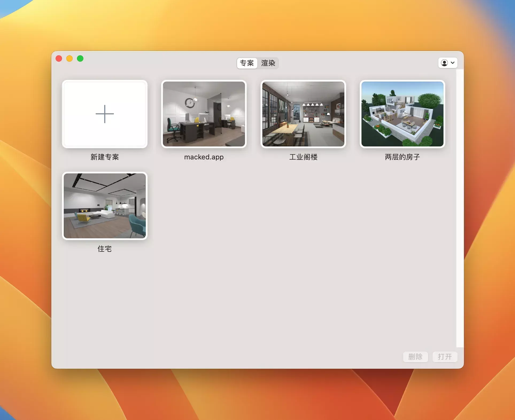Close the project window with the red button
The height and width of the screenshot is (420, 515).
click(x=59, y=58)
